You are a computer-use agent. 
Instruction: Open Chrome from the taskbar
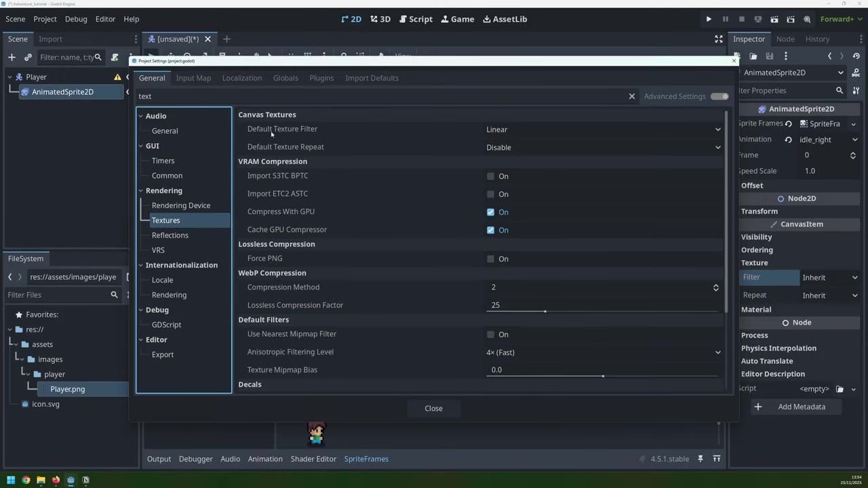[x=26, y=480]
